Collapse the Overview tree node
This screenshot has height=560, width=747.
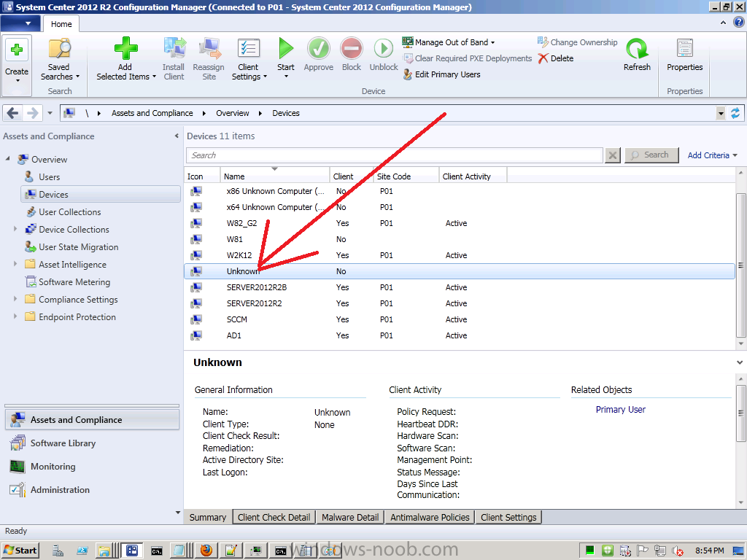(7, 158)
